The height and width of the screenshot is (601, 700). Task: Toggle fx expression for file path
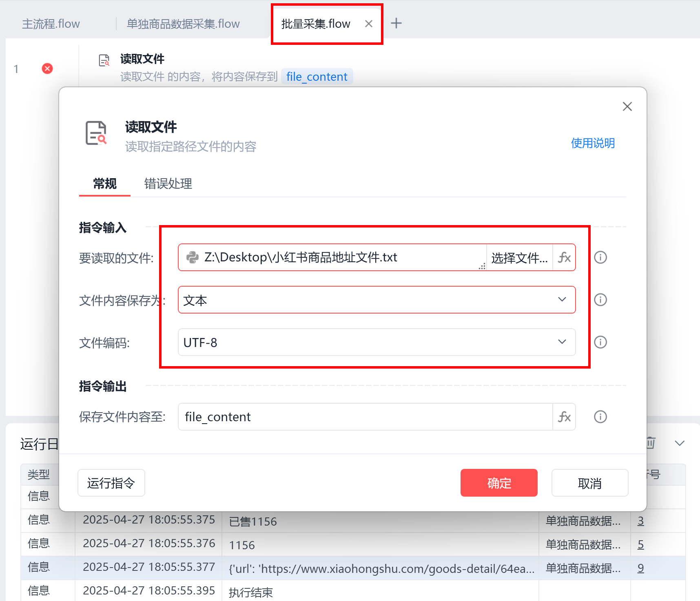pos(564,258)
